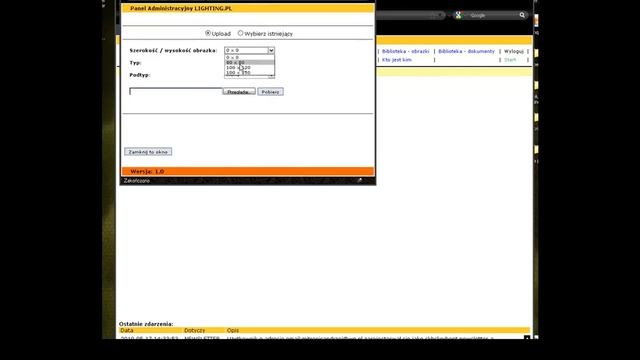Screen dimensions: 640x360
Task: Choose the '80 x 80' size option
Action: pyautogui.click(x=249, y=62)
